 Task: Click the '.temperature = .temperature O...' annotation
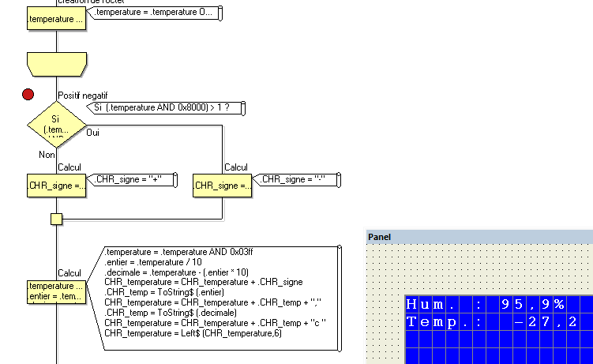(154, 13)
